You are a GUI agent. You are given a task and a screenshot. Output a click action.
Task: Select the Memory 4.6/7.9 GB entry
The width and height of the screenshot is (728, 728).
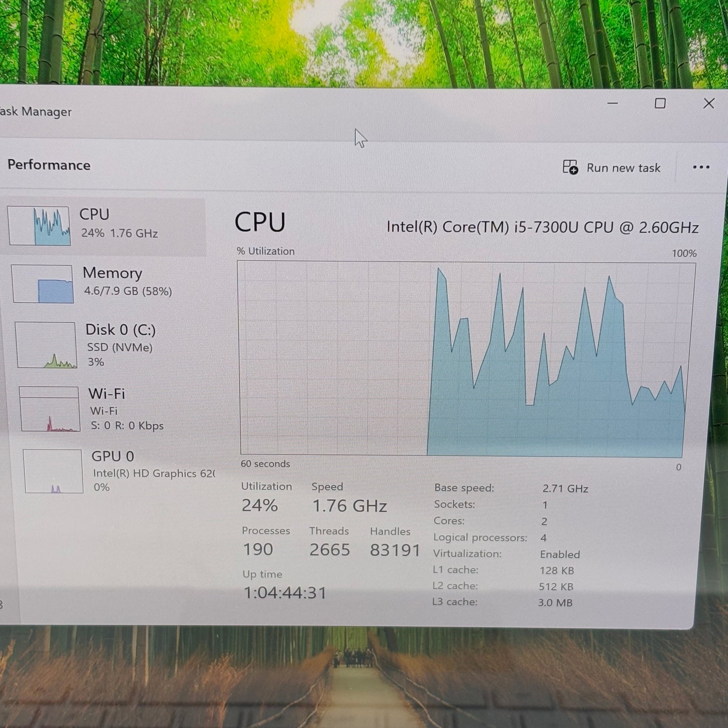click(127, 291)
